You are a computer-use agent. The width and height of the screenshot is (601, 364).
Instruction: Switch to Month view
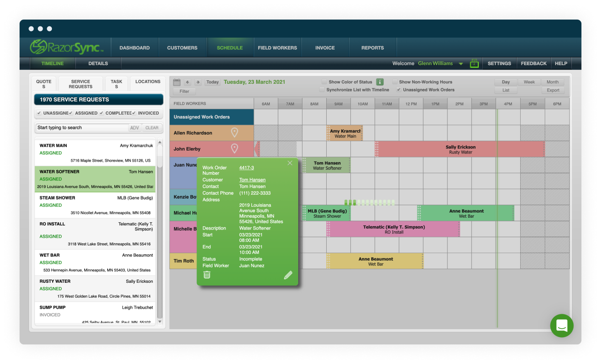[x=553, y=82]
